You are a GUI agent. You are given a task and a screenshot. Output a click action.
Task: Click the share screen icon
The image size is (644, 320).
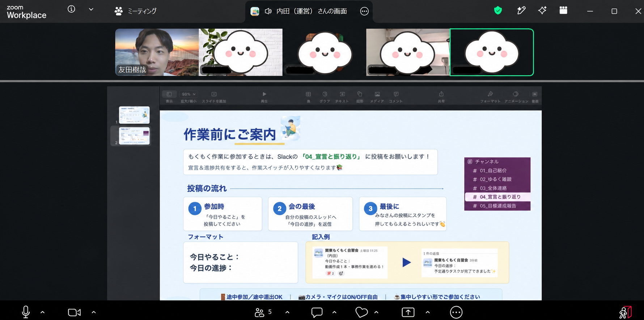pos(408,312)
